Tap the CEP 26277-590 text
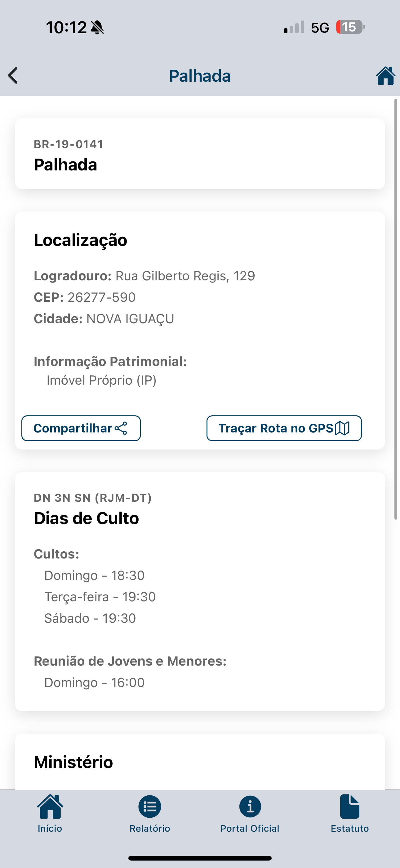The image size is (400, 868). (101, 297)
